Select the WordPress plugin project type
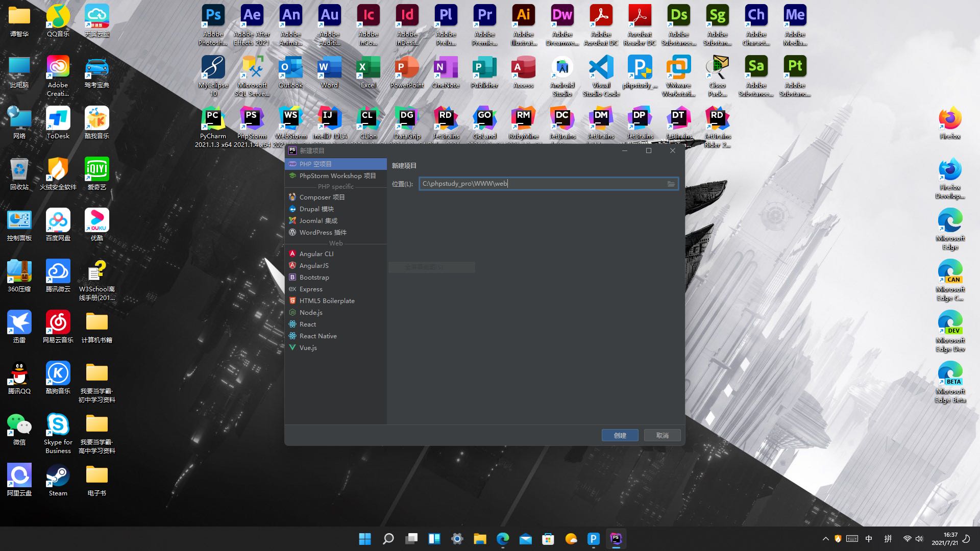This screenshot has width=980, height=551. pos(323,232)
